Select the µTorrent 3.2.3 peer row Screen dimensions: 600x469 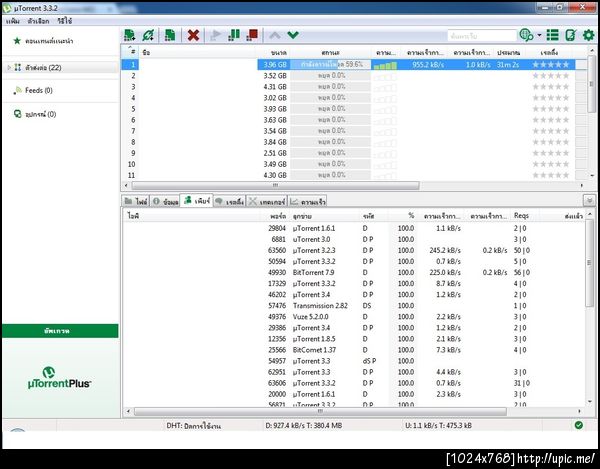(354, 250)
